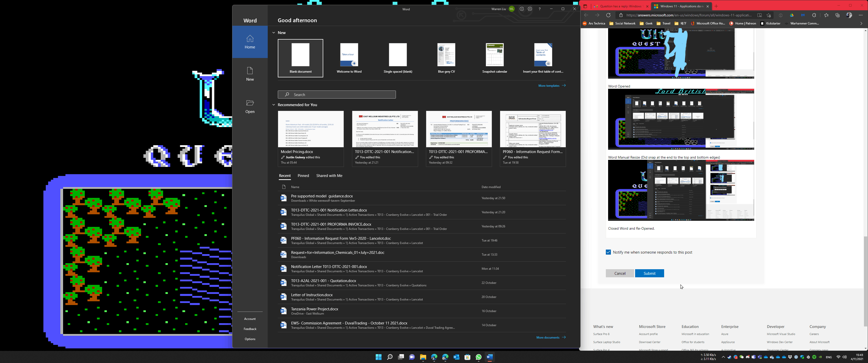
Task: Open browser extensions puzzle icon
Action: click(x=814, y=15)
